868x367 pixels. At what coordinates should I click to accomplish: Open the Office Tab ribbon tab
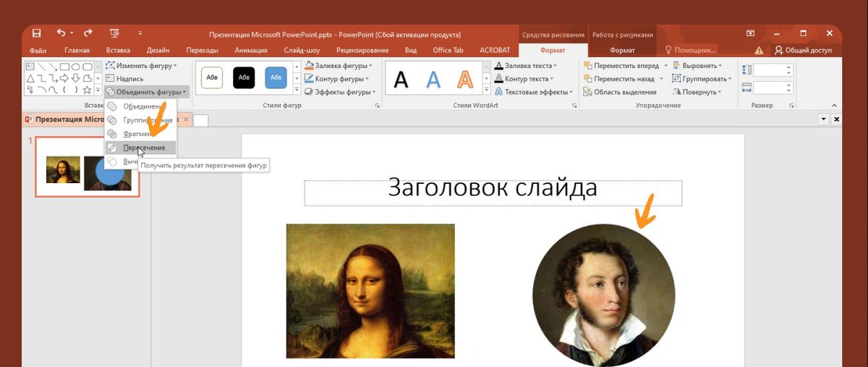pos(448,51)
